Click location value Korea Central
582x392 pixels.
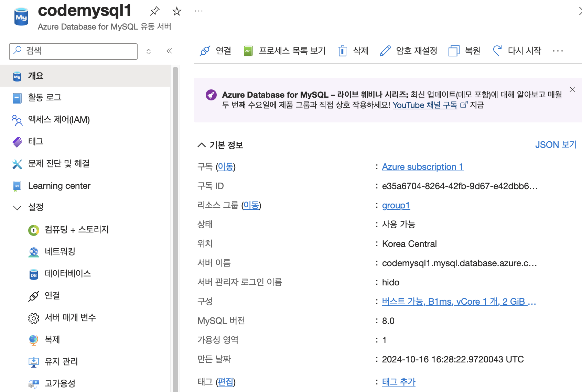click(x=409, y=244)
